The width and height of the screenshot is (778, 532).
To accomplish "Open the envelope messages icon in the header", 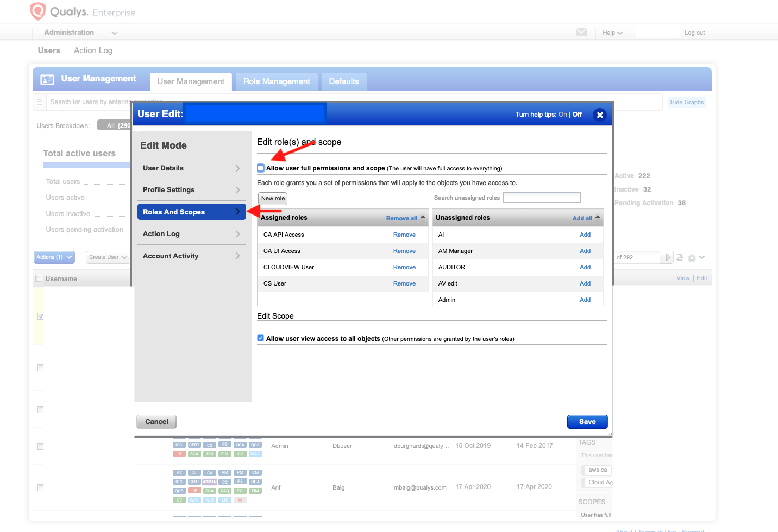I will (x=581, y=32).
